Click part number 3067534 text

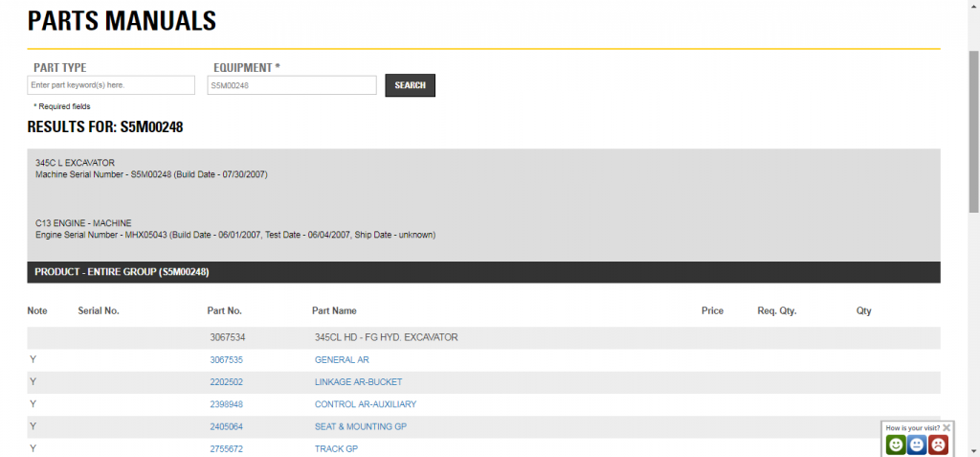click(x=228, y=337)
